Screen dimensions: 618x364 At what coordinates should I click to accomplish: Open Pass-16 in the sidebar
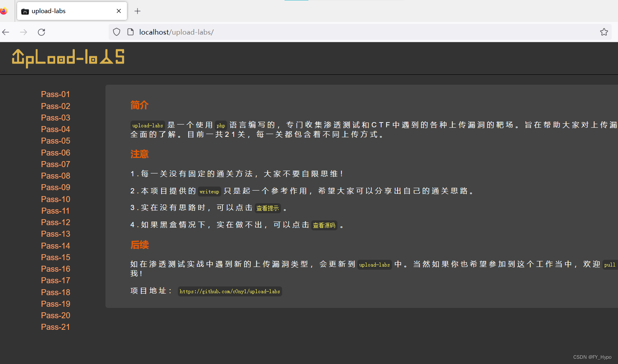pyautogui.click(x=55, y=269)
